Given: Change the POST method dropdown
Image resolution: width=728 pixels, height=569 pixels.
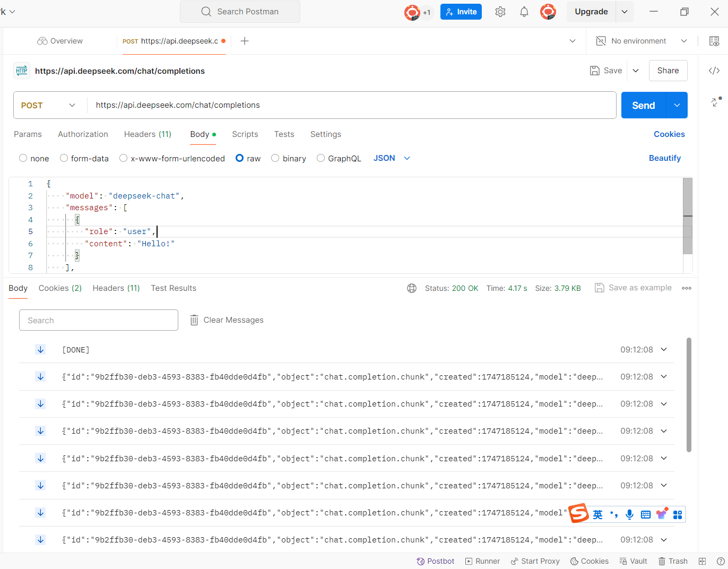Looking at the screenshot, I should 49,105.
